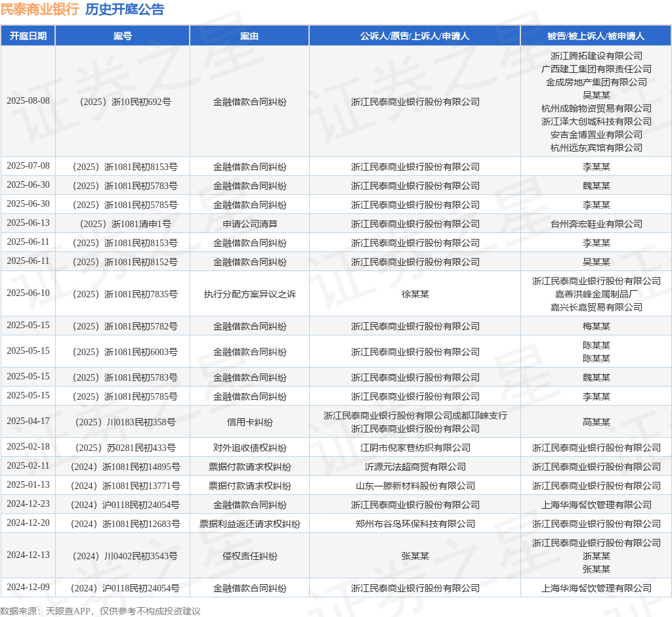Select the 历史开庭公告 heading
The image size is (672, 617).
click(x=125, y=9)
